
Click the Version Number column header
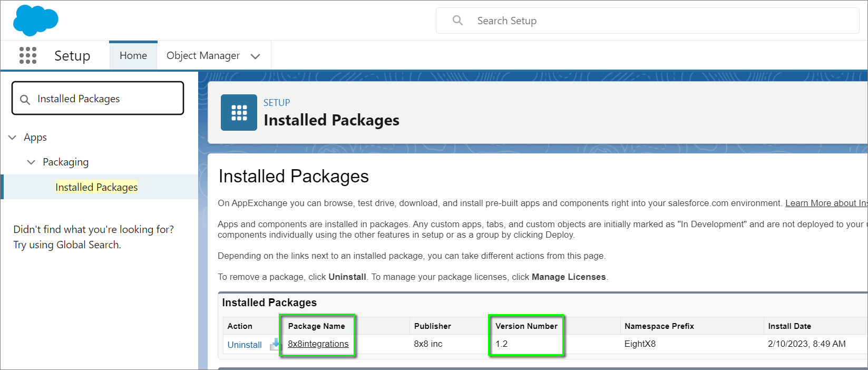click(x=526, y=326)
